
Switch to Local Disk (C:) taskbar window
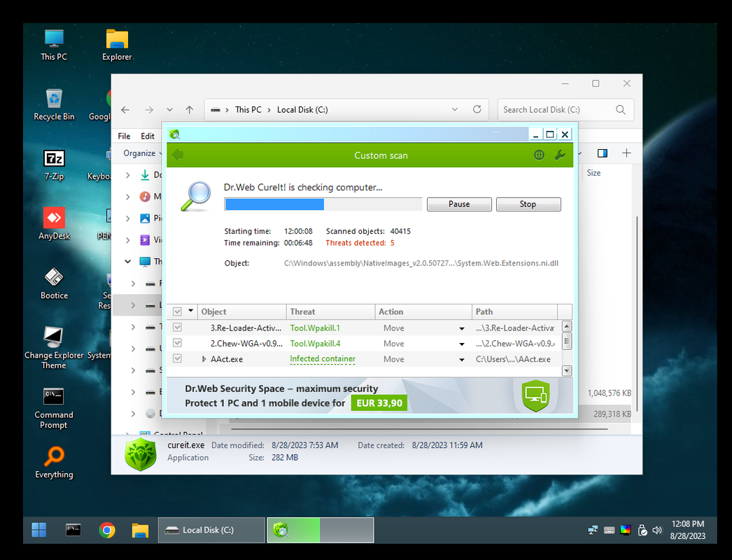(x=211, y=530)
